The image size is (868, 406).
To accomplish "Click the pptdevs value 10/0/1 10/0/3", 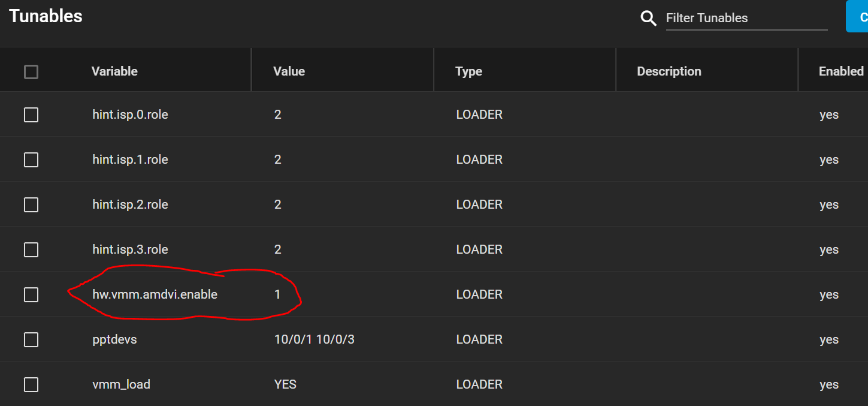I will (x=314, y=339).
